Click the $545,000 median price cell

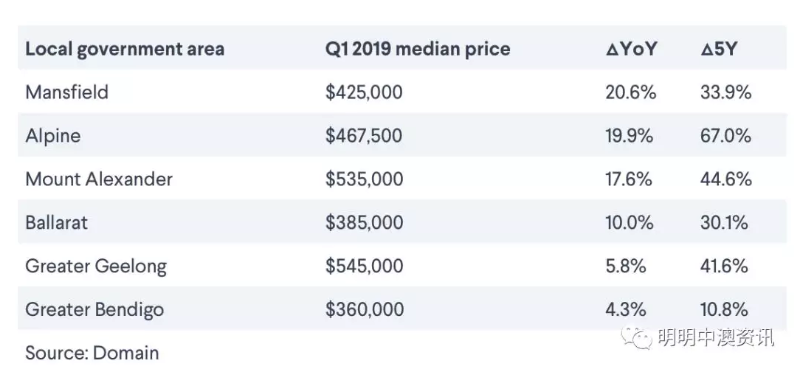click(x=364, y=266)
